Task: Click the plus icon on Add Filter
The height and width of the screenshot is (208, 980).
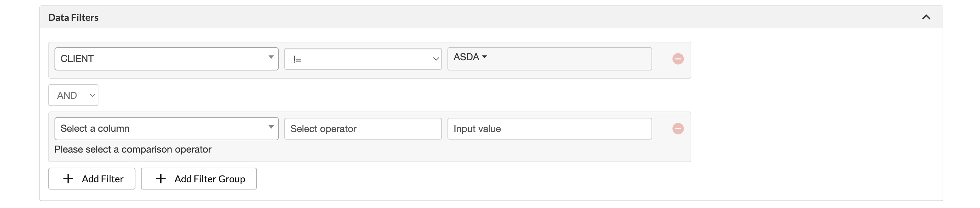Action: pyautogui.click(x=68, y=179)
